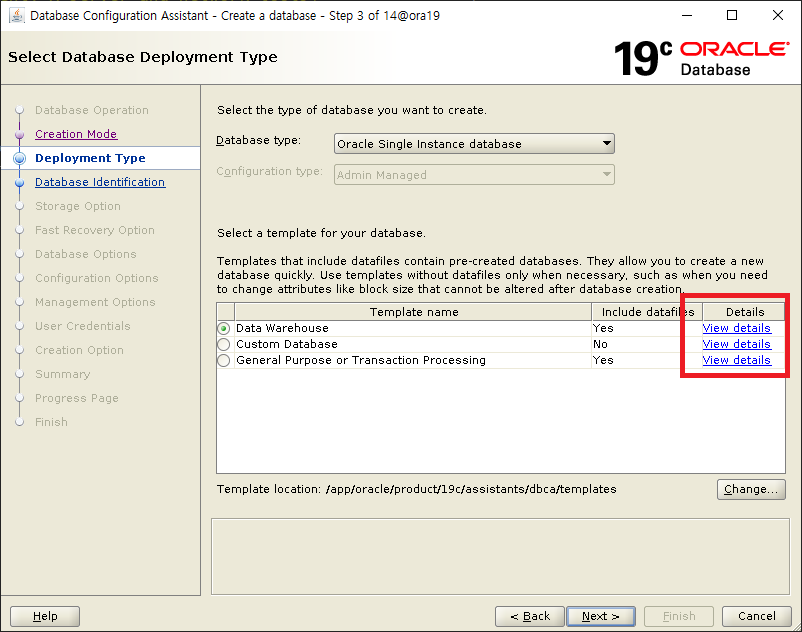Click the Next button
802x632 pixels.
601,616
